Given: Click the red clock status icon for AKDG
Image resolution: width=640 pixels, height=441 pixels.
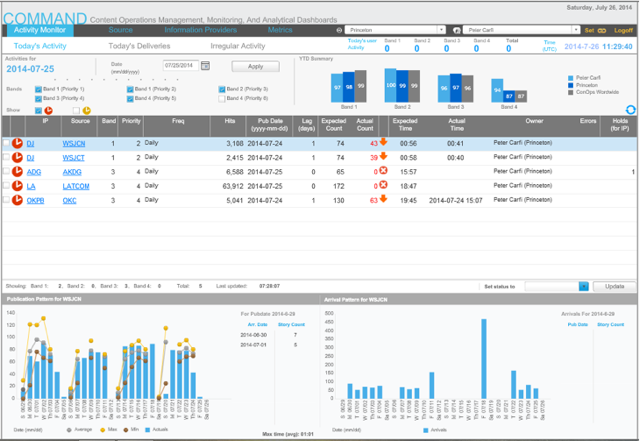Looking at the screenshot, I should (x=17, y=172).
